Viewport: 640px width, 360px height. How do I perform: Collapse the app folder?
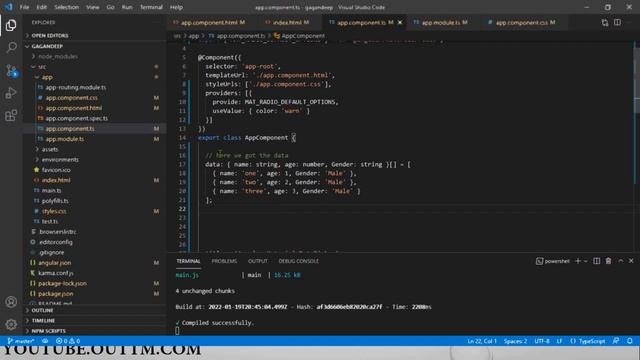(47, 77)
